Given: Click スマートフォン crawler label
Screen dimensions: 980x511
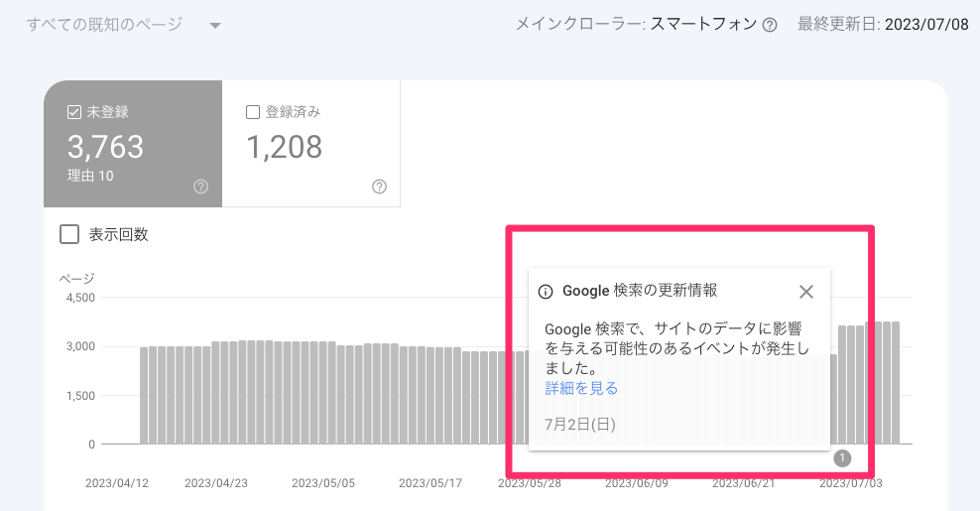Looking at the screenshot, I should click(x=703, y=25).
